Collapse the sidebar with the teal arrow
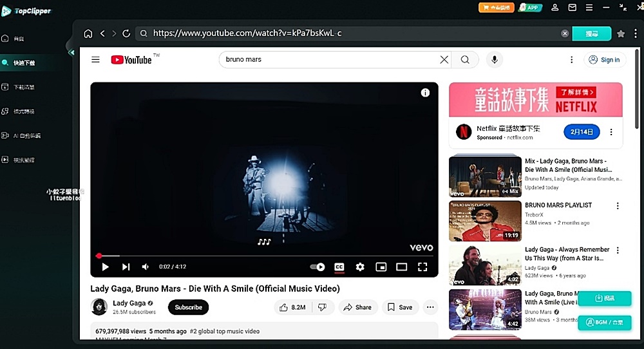This screenshot has width=644, height=349. (x=71, y=52)
